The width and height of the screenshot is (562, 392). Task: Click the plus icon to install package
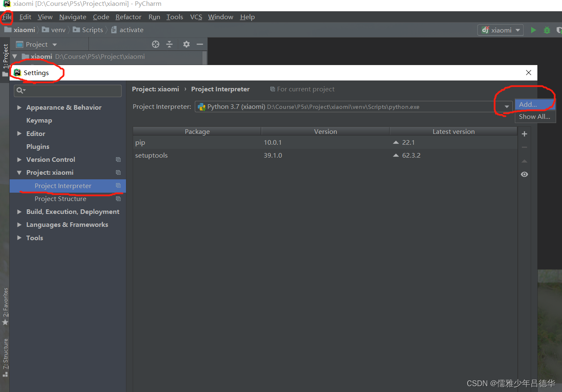click(x=524, y=134)
